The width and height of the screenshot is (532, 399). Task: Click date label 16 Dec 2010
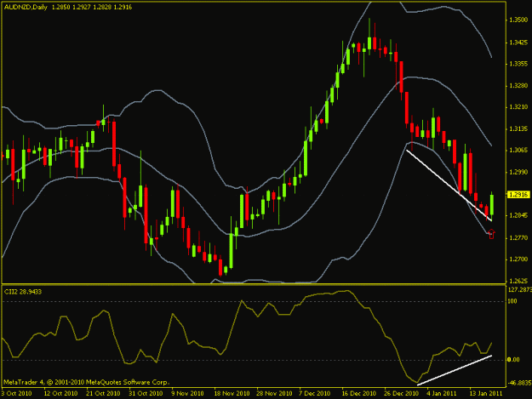359,393
